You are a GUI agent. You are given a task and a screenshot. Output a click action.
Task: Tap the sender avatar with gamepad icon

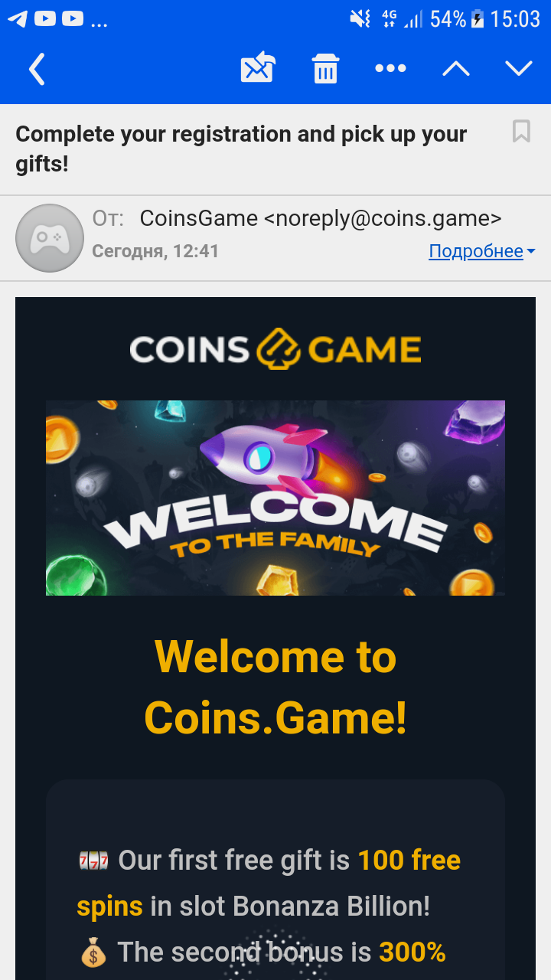(x=50, y=238)
